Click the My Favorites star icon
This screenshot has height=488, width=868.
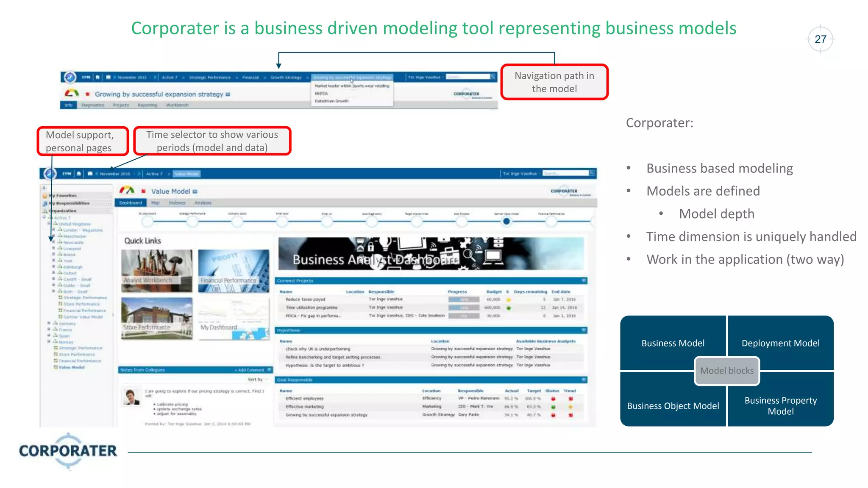pos(45,196)
